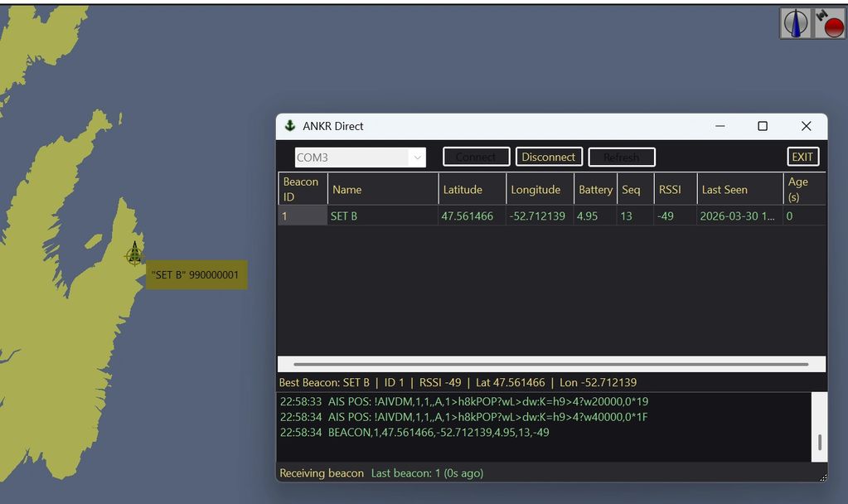The width and height of the screenshot is (848, 504).
Task: Click the Name column header
Action: [x=347, y=190]
